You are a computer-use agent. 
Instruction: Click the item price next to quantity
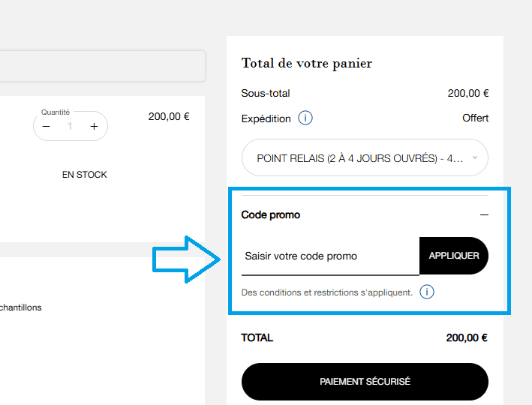click(169, 116)
